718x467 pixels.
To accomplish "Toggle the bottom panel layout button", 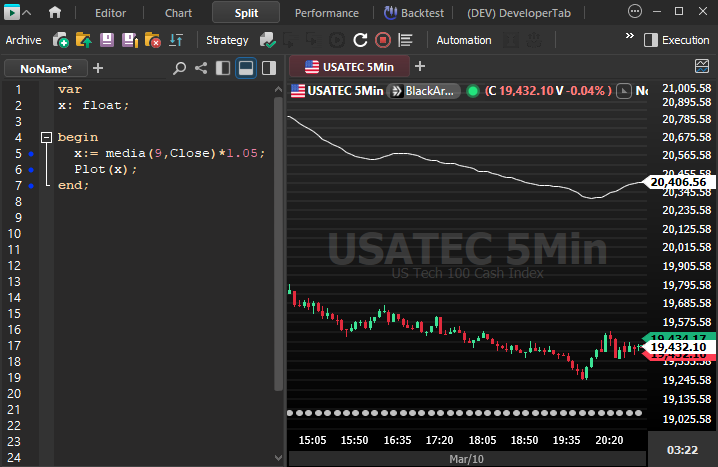I will coord(246,68).
